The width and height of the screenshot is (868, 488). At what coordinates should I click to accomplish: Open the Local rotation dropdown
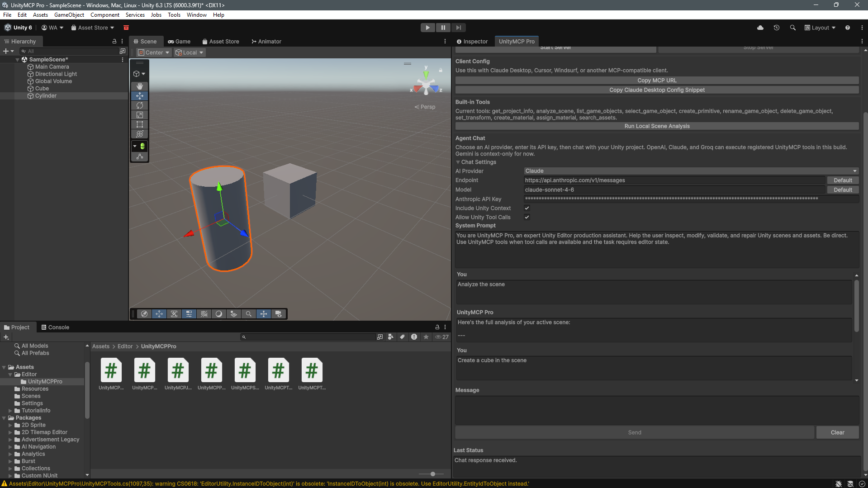click(190, 52)
